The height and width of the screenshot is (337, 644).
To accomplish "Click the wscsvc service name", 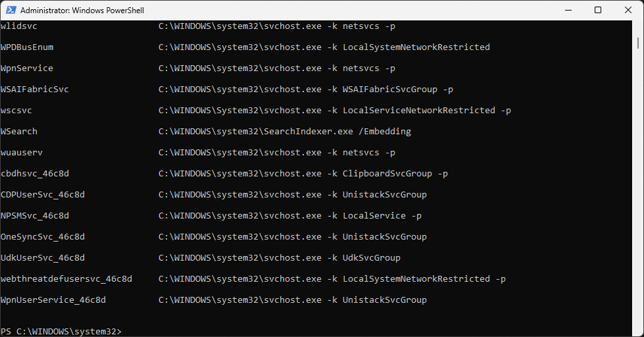I will 16,111.
